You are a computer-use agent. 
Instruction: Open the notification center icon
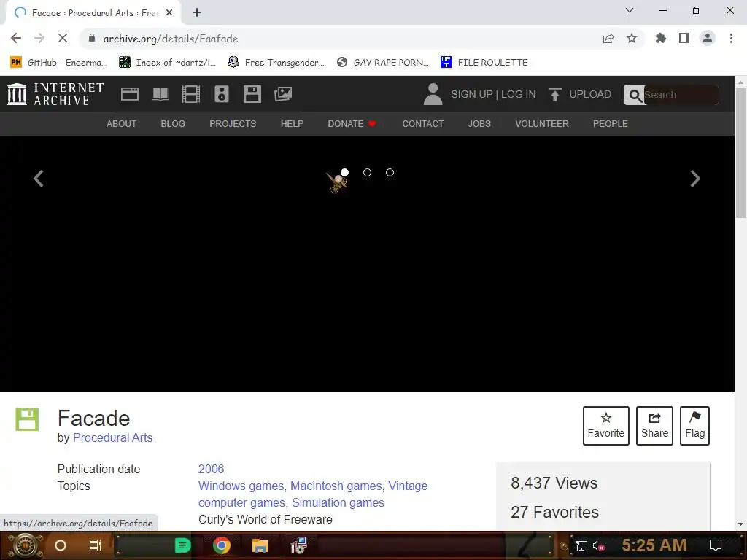(715, 545)
